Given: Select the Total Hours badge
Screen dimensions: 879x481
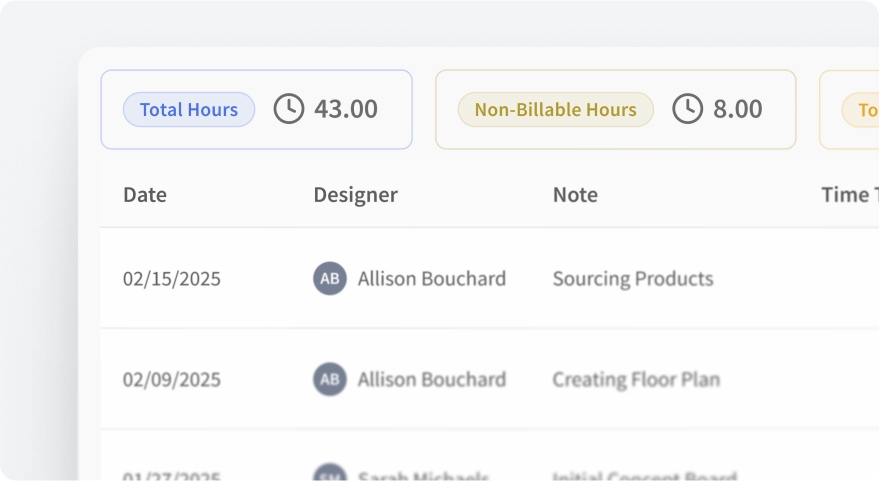Looking at the screenshot, I should coord(189,110).
